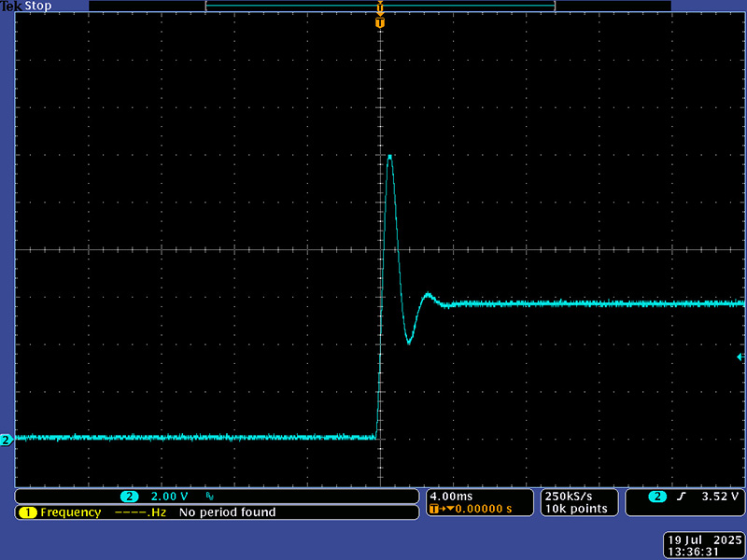Click the 3.52 V trigger level readout
Screen dimensions: 747x560
coord(719,497)
